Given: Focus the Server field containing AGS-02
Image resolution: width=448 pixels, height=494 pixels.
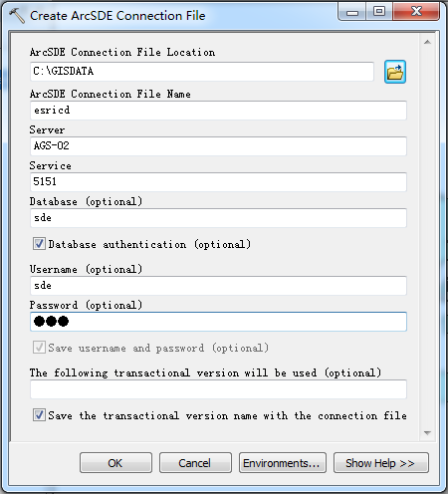Looking at the screenshot, I should pyautogui.click(x=218, y=146).
